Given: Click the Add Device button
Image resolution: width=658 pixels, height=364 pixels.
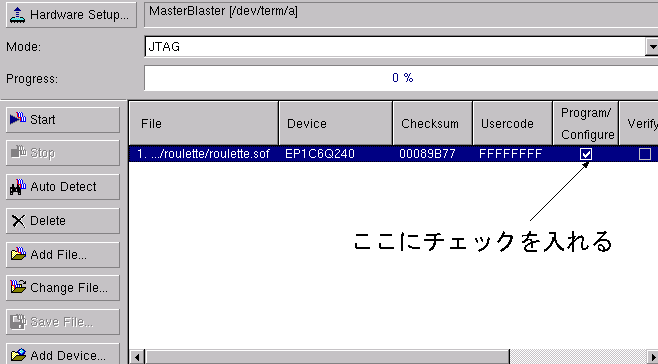Looking at the screenshot, I should tap(63, 355).
